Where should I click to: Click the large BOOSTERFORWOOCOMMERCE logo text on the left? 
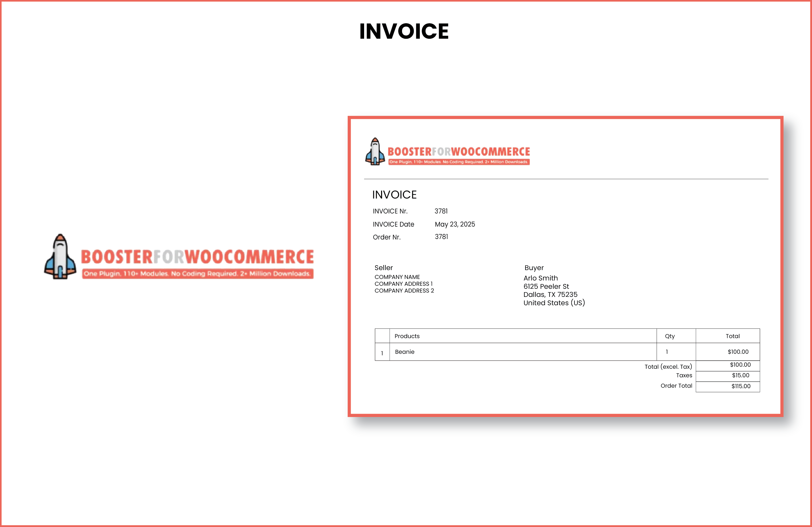pyautogui.click(x=197, y=257)
